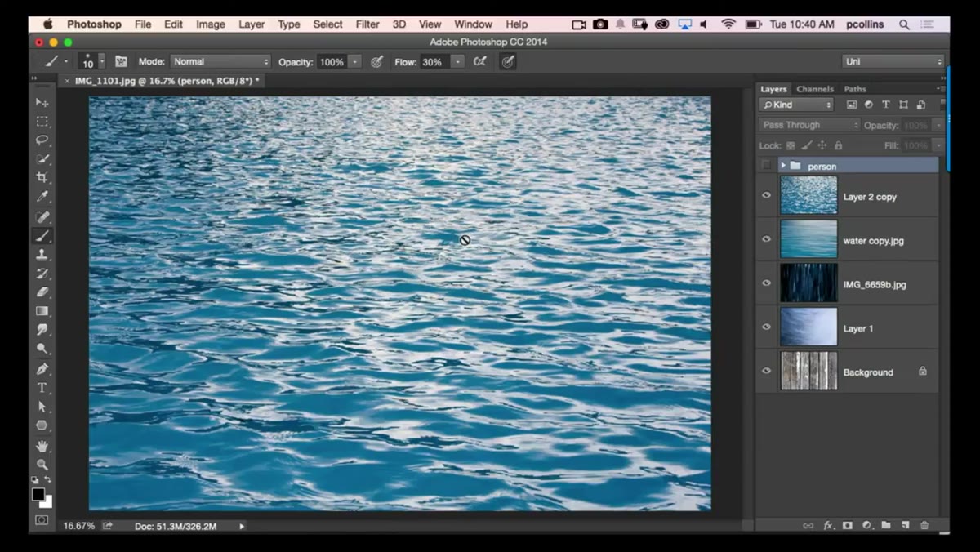Open the Pass Through blend mode dropdown

pyautogui.click(x=809, y=125)
